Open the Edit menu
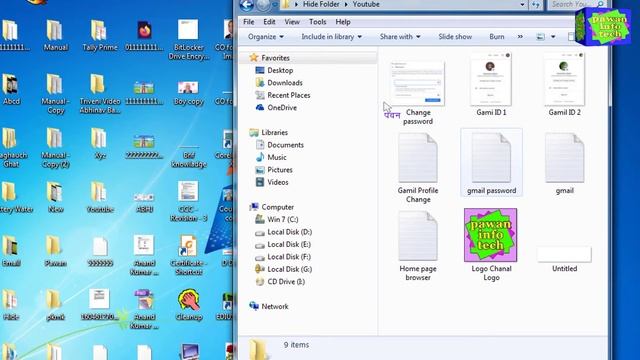Viewport: 640px width, 360px height. [x=269, y=22]
